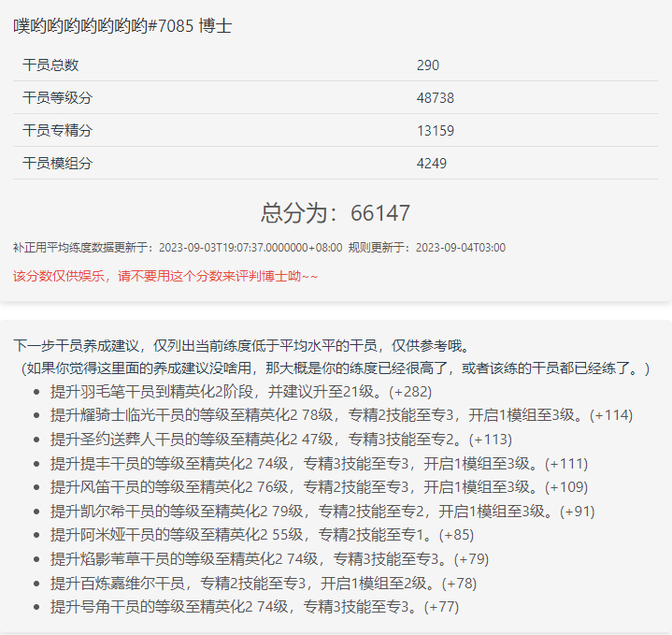Select the 焰影苇草 suggestion (+79)
Screen dimensions: 672x635
pyautogui.click(x=269, y=558)
